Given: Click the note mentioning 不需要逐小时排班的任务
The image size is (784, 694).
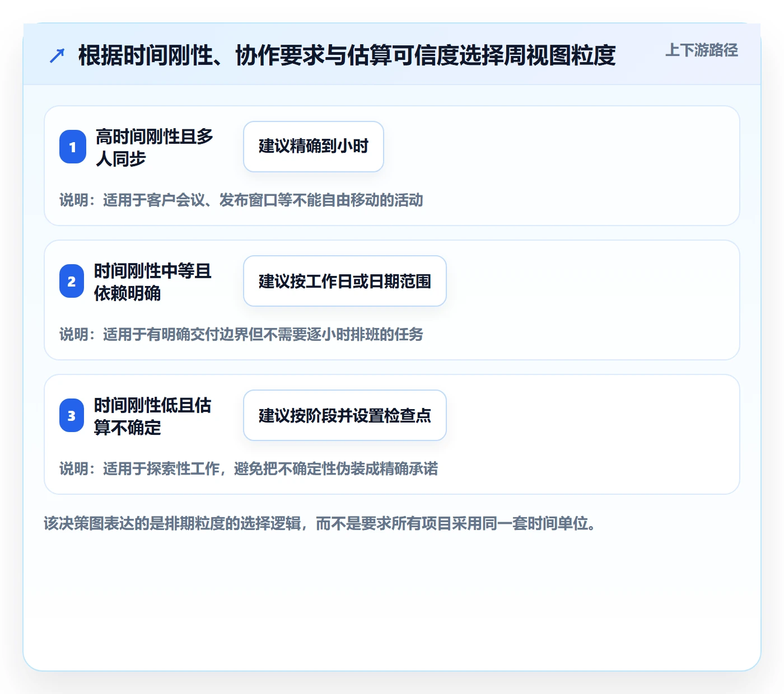Looking at the screenshot, I should 241,335.
